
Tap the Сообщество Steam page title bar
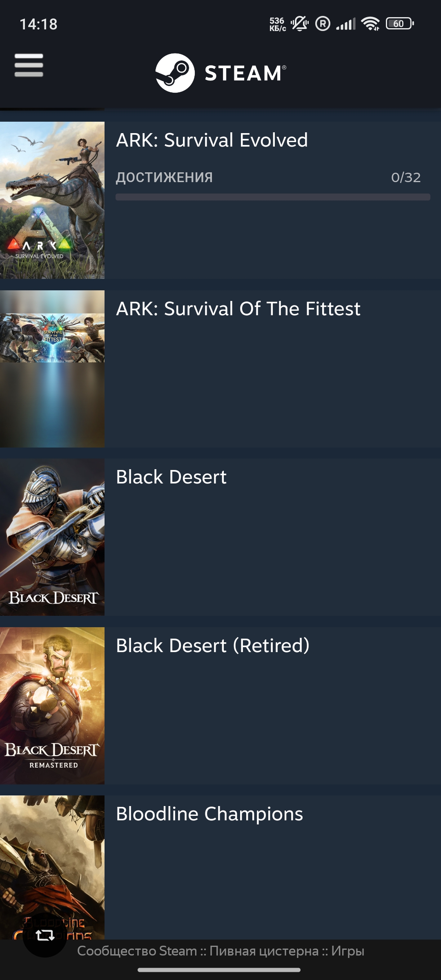220,951
